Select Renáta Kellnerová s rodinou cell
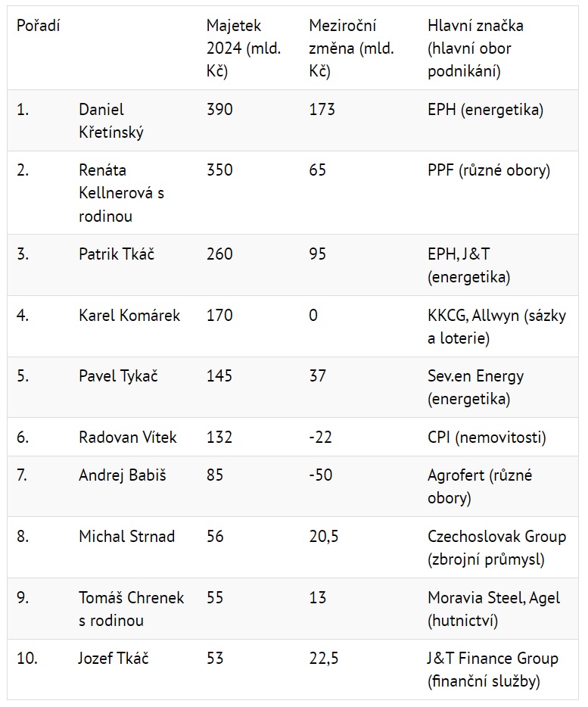The width and height of the screenshot is (588, 707). [121, 193]
